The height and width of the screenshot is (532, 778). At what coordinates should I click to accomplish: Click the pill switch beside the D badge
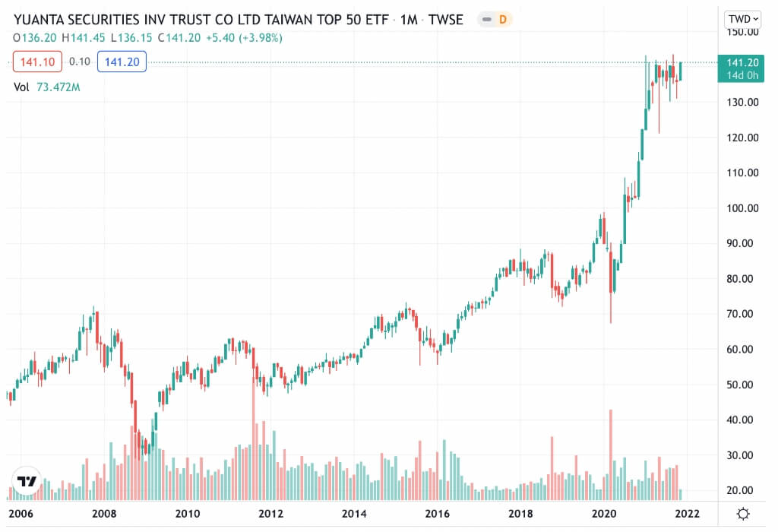[484, 20]
